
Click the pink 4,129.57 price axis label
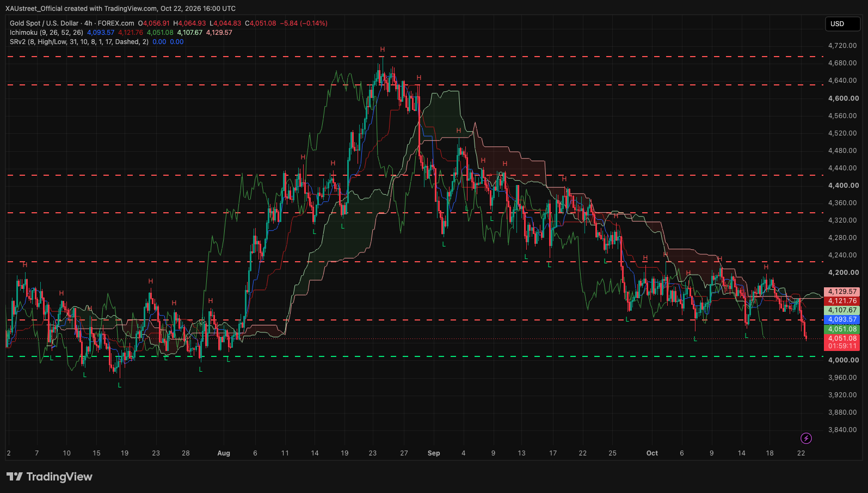pos(842,292)
